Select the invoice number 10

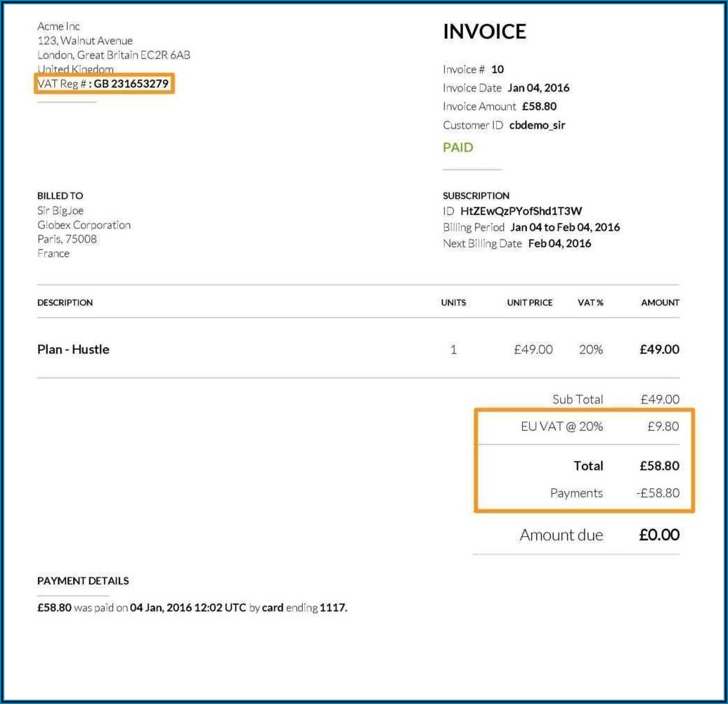click(498, 70)
